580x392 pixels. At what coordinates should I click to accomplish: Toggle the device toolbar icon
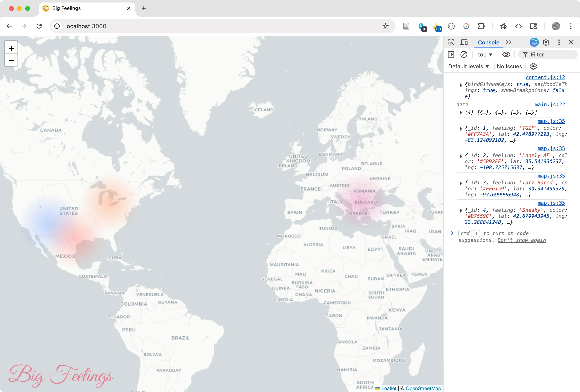[x=464, y=42]
